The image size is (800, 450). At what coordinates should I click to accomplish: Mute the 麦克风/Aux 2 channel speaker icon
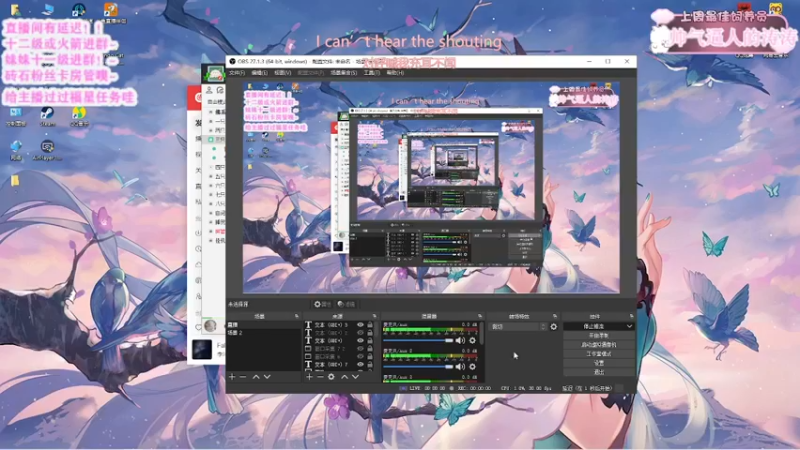460,366
